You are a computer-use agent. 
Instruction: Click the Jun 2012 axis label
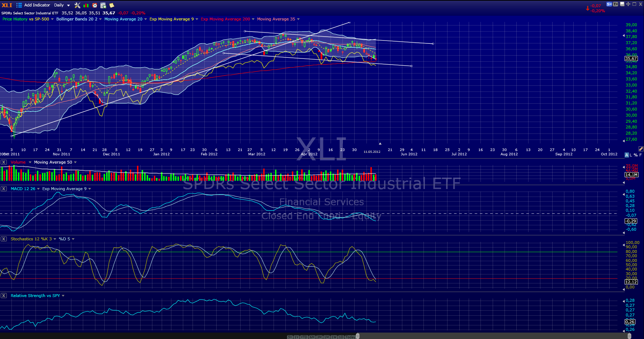(409, 154)
